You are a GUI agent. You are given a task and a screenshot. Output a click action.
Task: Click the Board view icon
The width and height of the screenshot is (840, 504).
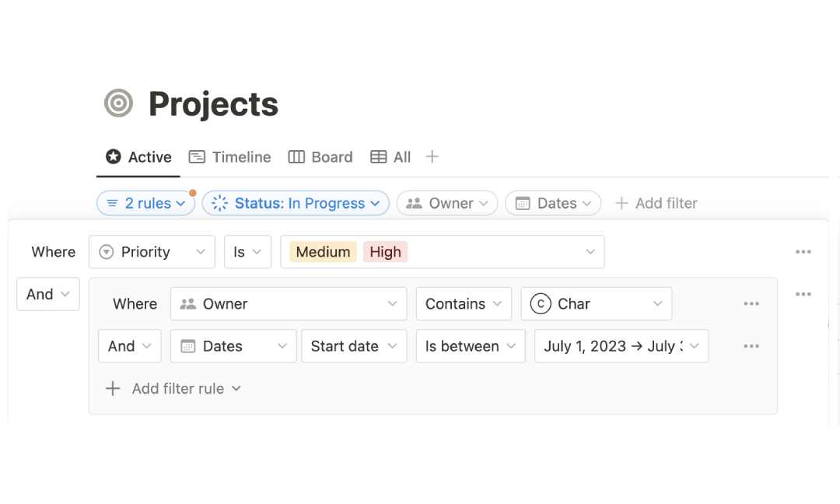tap(296, 156)
